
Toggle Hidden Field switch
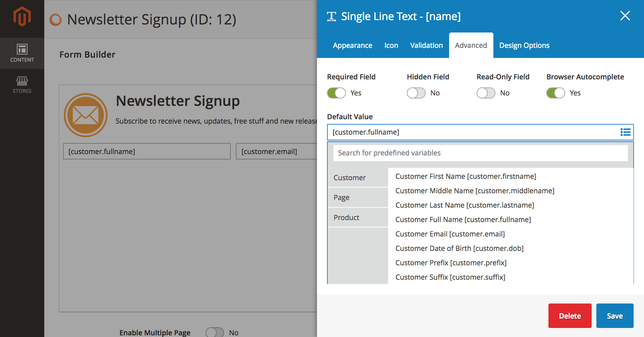point(416,93)
